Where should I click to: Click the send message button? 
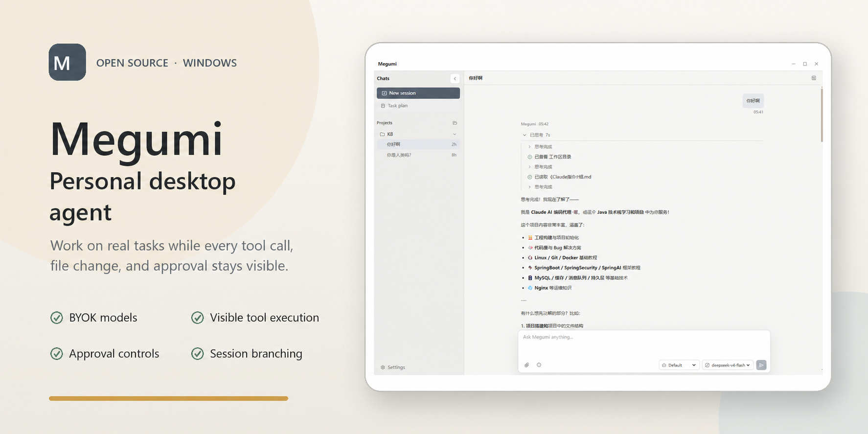[x=761, y=365]
